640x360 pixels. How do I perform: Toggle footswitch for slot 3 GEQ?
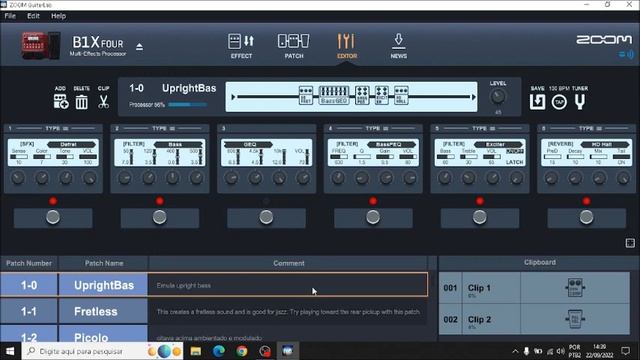coord(266,218)
